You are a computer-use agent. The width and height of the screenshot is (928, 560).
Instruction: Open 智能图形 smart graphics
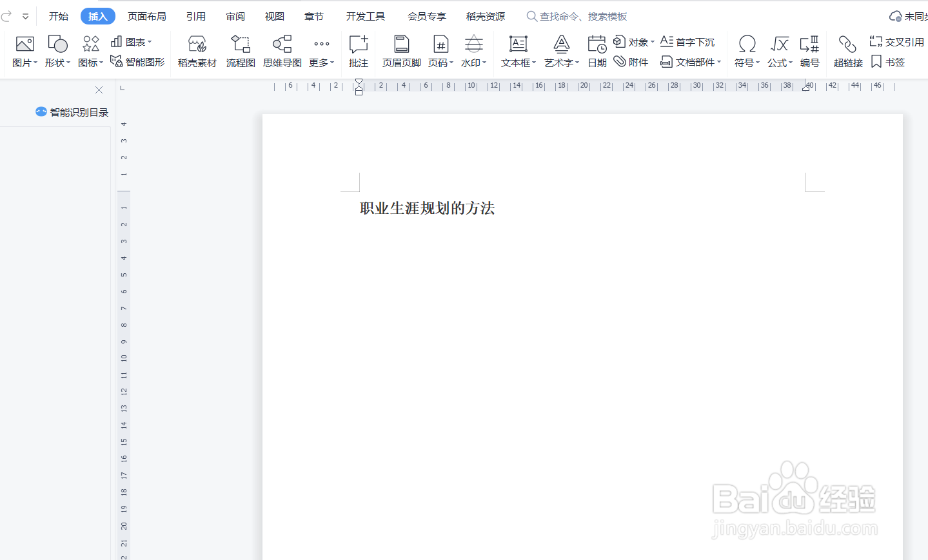point(137,62)
